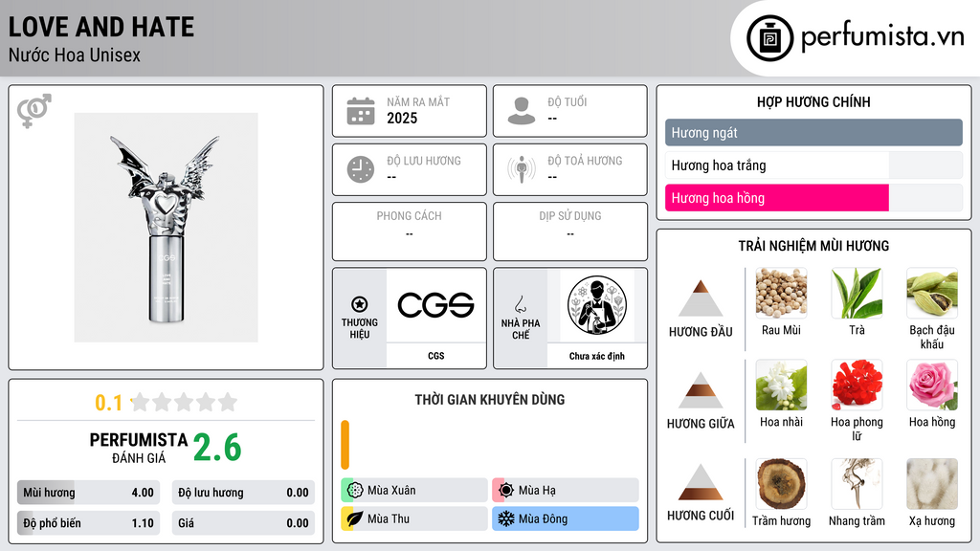Select the Hương ngát accord bar
This screenshot has height=551, width=980.
813,132
